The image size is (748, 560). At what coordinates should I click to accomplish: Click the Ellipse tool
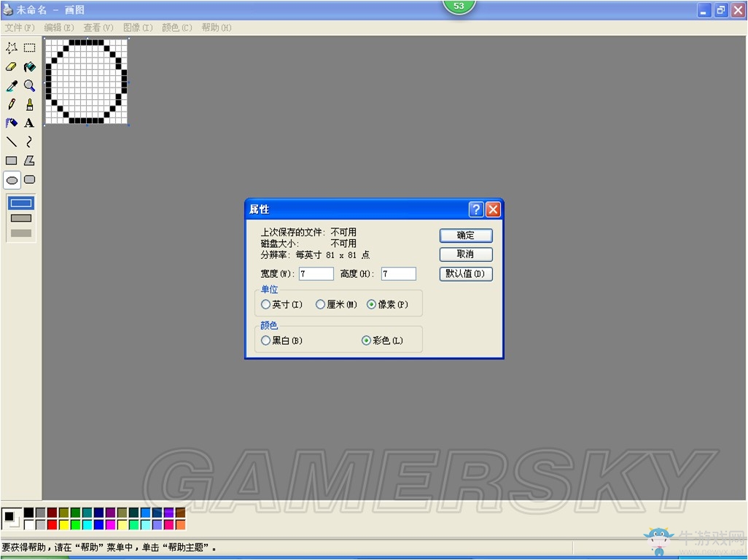coord(12,180)
